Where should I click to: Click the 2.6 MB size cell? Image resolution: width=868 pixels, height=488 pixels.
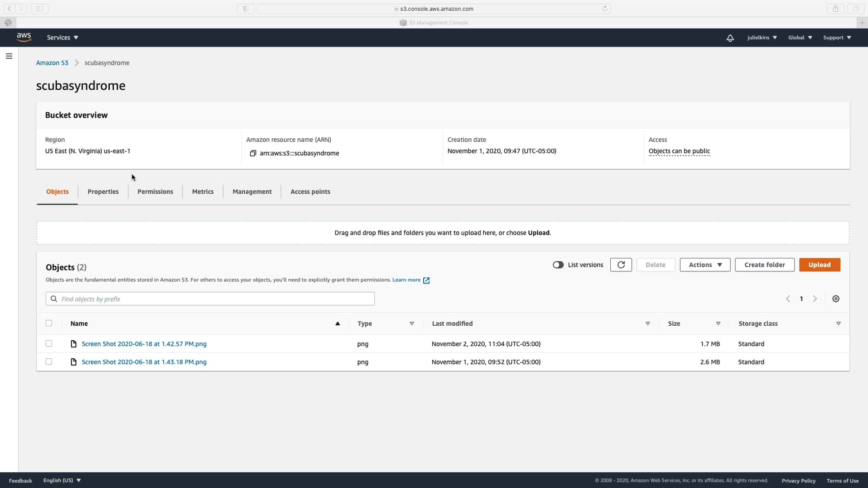(710, 362)
